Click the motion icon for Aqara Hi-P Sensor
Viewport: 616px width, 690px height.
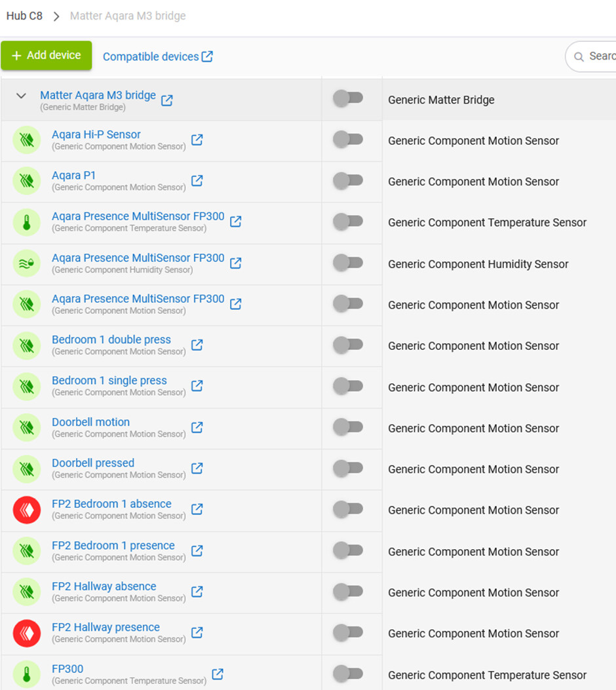pos(27,140)
